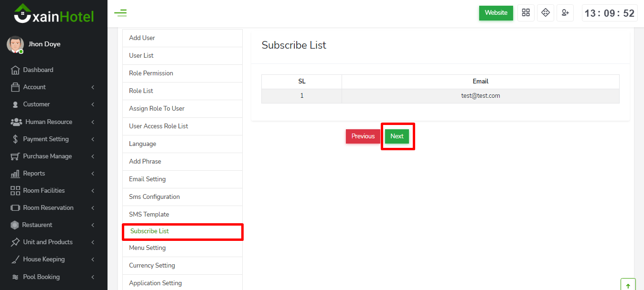Open the Role Permission menu item

[151, 73]
